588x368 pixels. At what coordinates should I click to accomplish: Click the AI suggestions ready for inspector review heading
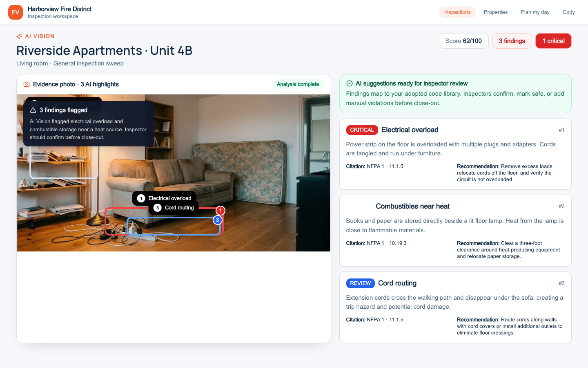point(412,83)
